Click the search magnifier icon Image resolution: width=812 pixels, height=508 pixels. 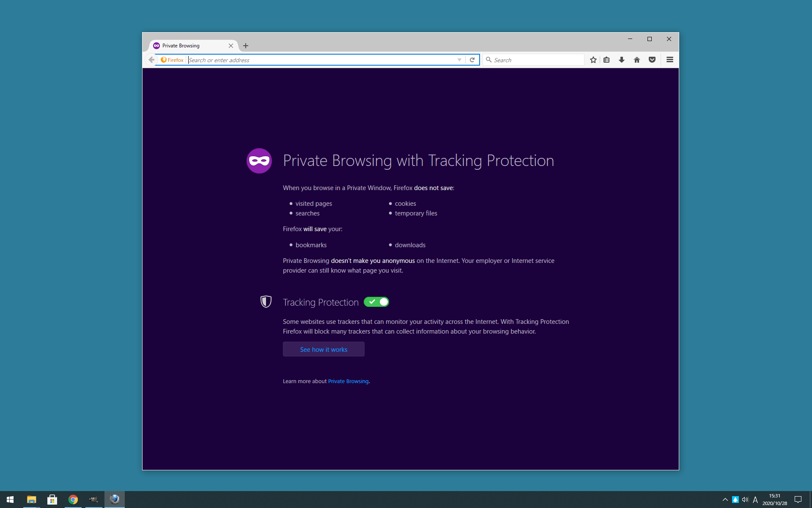488,60
